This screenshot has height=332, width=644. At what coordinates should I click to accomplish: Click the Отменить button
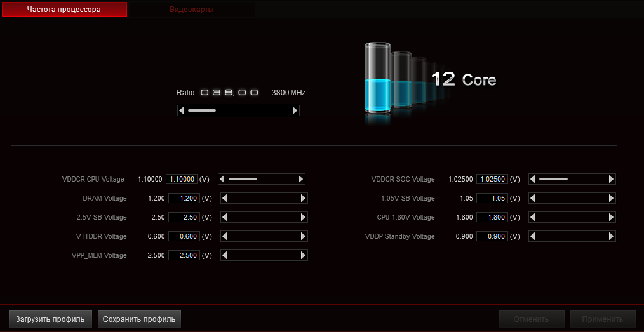[x=532, y=319]
